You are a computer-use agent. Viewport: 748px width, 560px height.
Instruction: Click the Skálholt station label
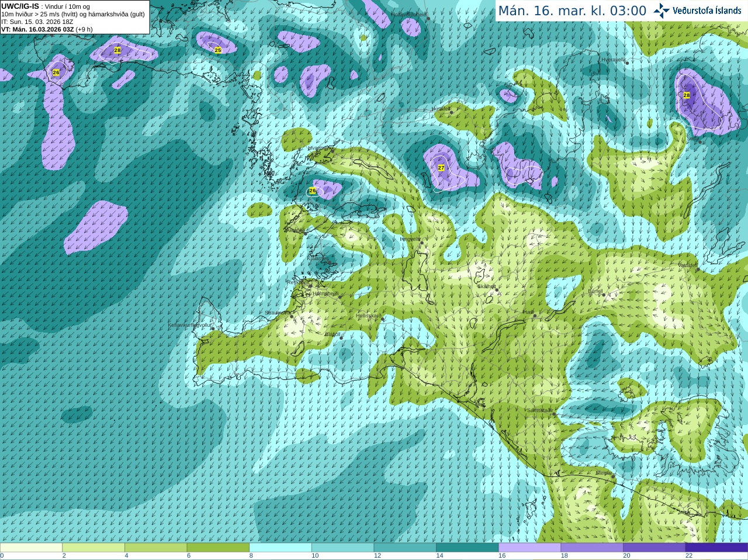pos(487,286)
